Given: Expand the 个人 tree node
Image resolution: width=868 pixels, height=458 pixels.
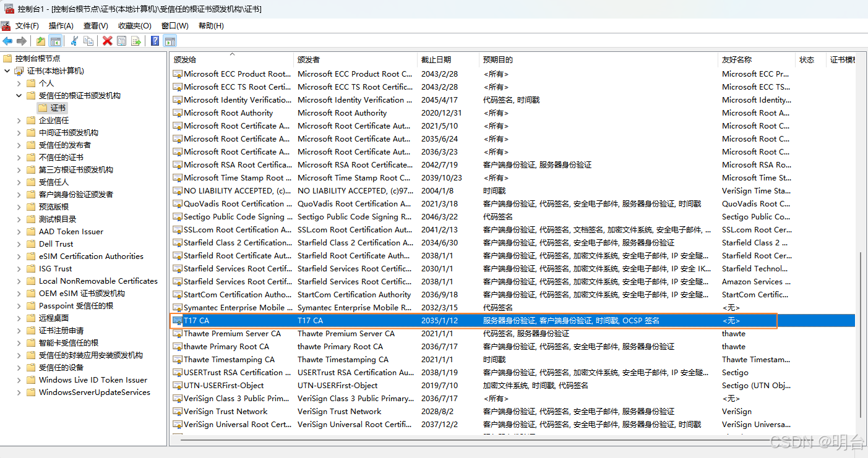Looking at the screenshot, I should pos(19,83).
